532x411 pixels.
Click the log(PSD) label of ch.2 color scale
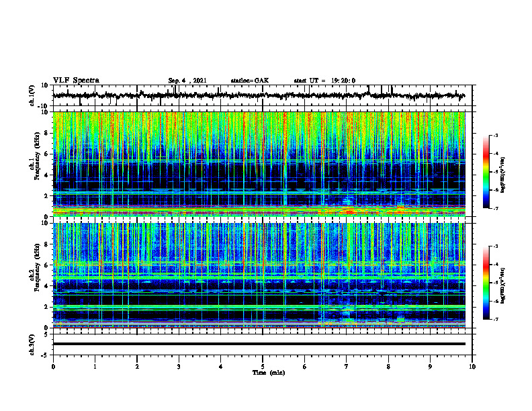pyautogui.click(x=503, y=285)
